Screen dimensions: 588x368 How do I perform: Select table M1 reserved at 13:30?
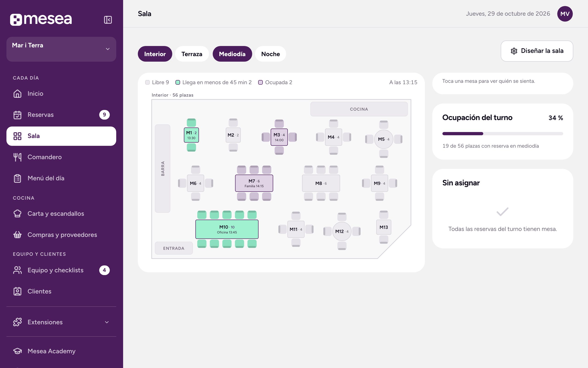[191, 135]
